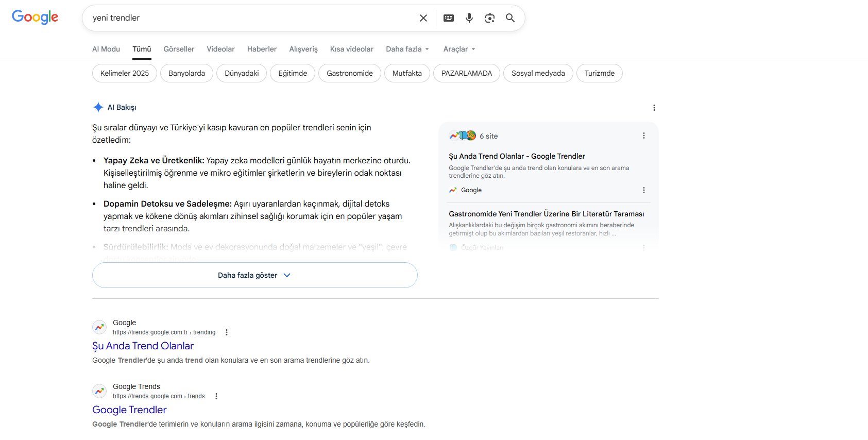The width and height of the screenshot is (868, 440).
Task: Open the Araçlar dropdown
Action: [459, 49]
